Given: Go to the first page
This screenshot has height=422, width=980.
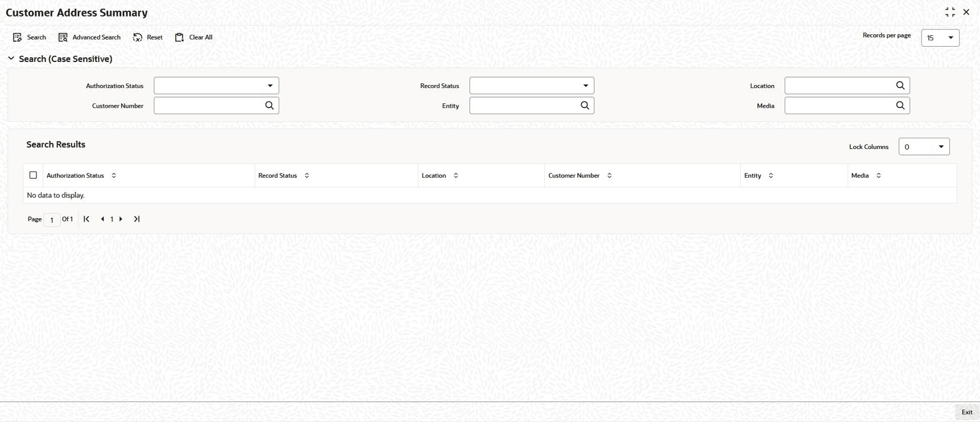Looking at the screenshot, I should [86, 219].
